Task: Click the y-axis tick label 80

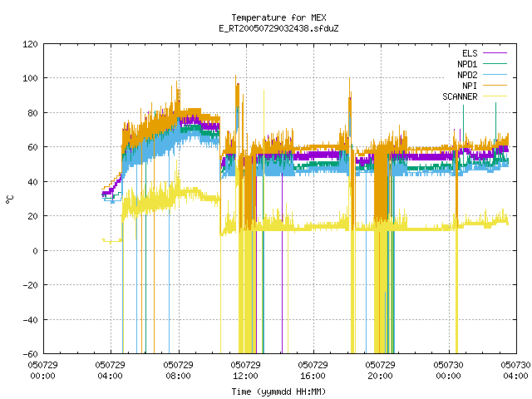Action: (32, 113)
